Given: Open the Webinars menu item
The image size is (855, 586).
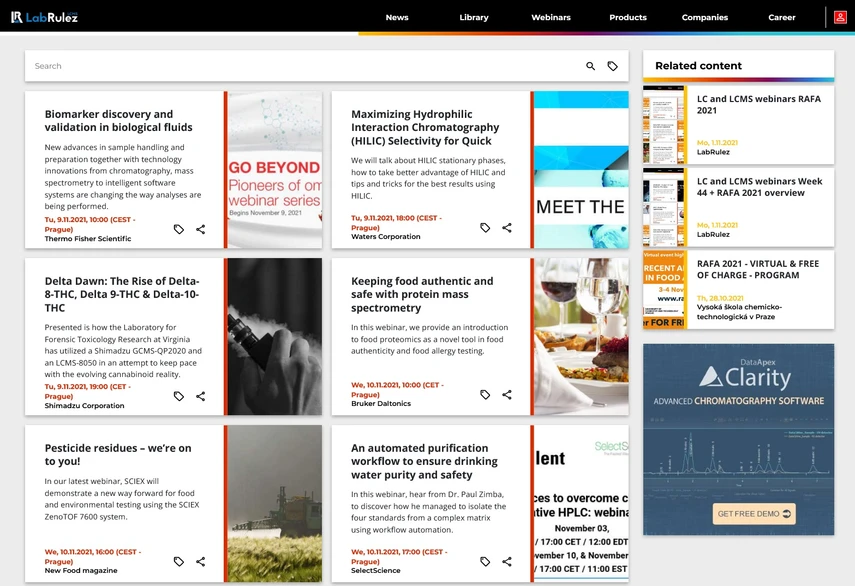Looking at the screenshot, I should click(x=551, y=17).
